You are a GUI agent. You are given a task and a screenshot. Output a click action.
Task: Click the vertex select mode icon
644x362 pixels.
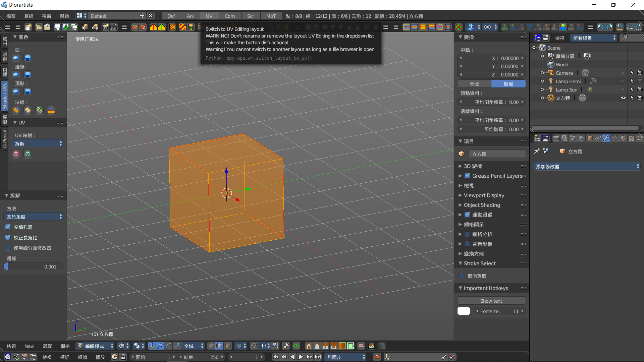point(211,346)
